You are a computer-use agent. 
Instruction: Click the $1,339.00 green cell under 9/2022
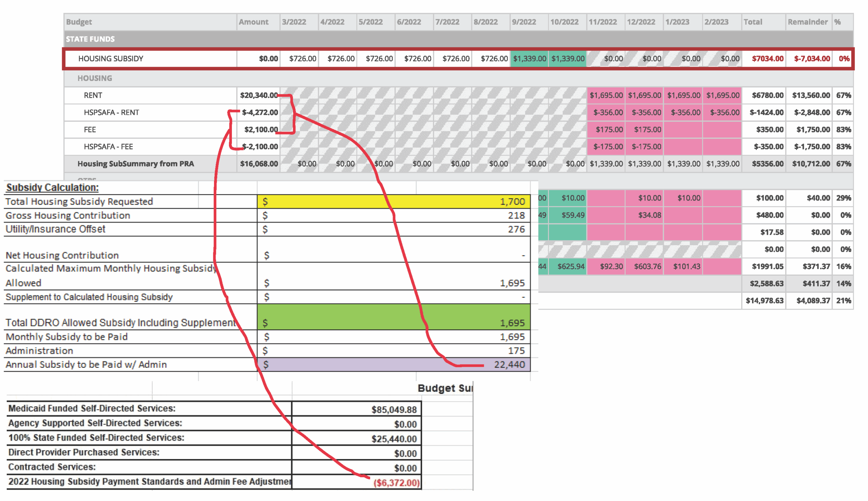point(529,59)
